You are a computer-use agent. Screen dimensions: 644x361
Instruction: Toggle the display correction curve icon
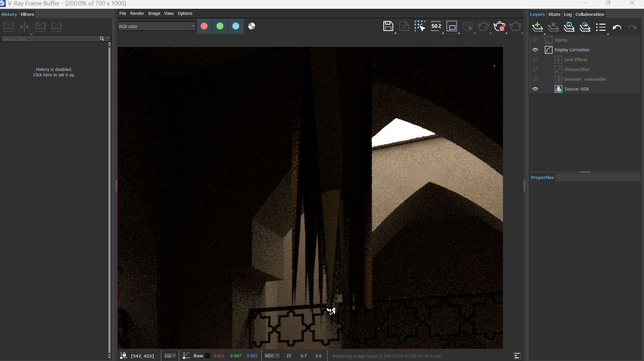(x=186, y=356)
